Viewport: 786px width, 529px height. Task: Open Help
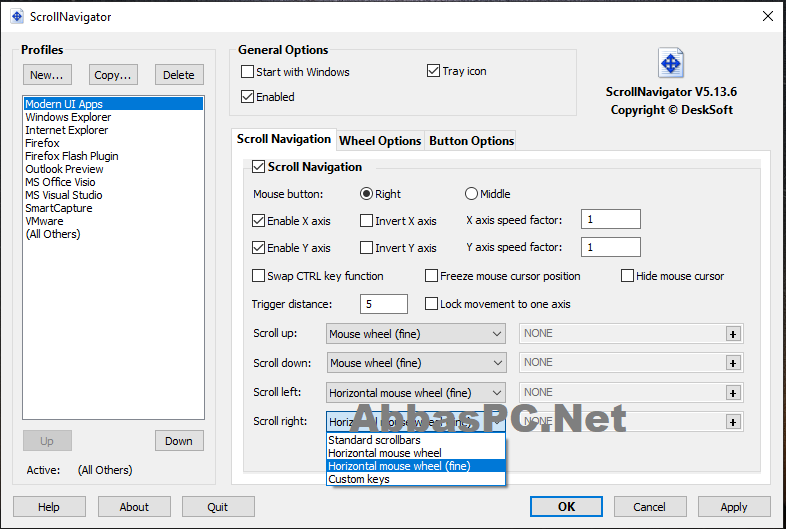pyautogui.click(x=49, y=507)
